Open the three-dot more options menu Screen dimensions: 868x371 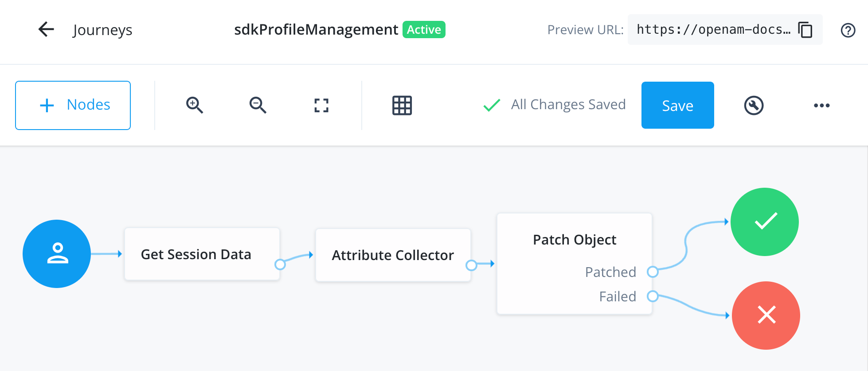821,105
